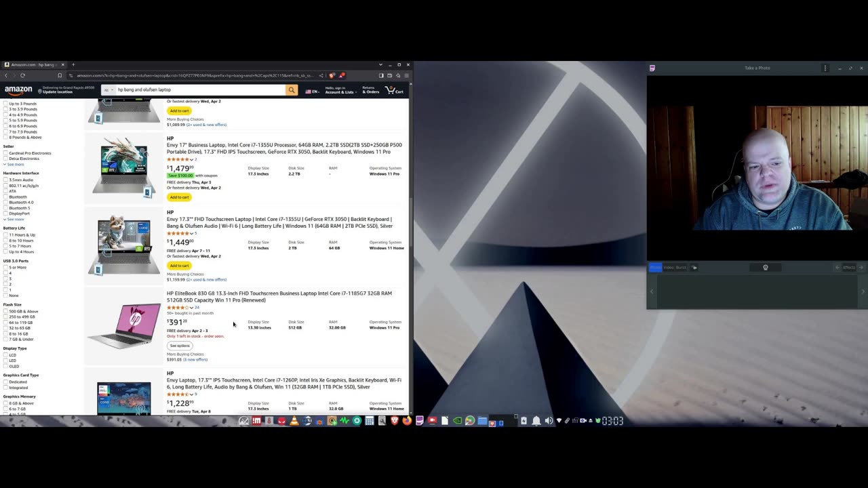Screen dimensions: 868x488
Task: Open the $1,228 Envy Laptop i7-1260P title link
Action: click(x=284, y=384)
